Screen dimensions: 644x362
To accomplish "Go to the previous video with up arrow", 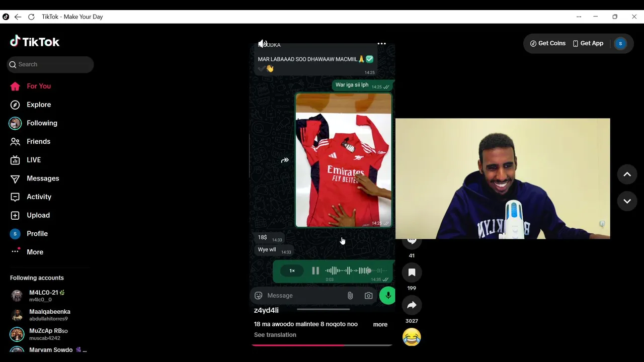I will [627, 174].
